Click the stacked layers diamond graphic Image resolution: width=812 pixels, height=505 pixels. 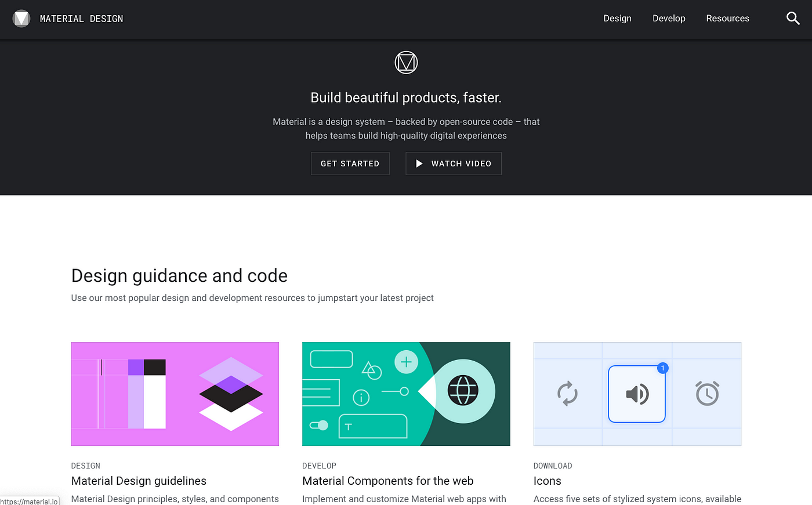tap(231, 394)
